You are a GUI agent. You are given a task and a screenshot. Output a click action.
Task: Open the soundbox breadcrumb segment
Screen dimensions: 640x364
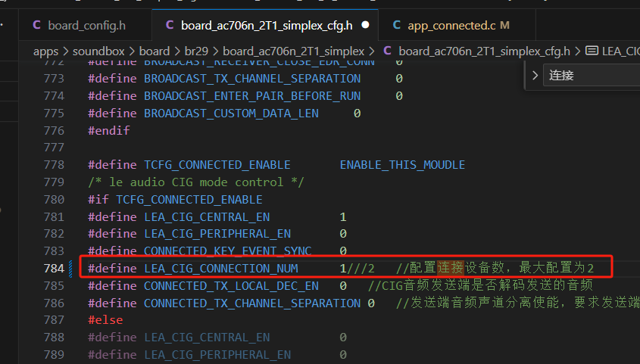pos(98,51)
